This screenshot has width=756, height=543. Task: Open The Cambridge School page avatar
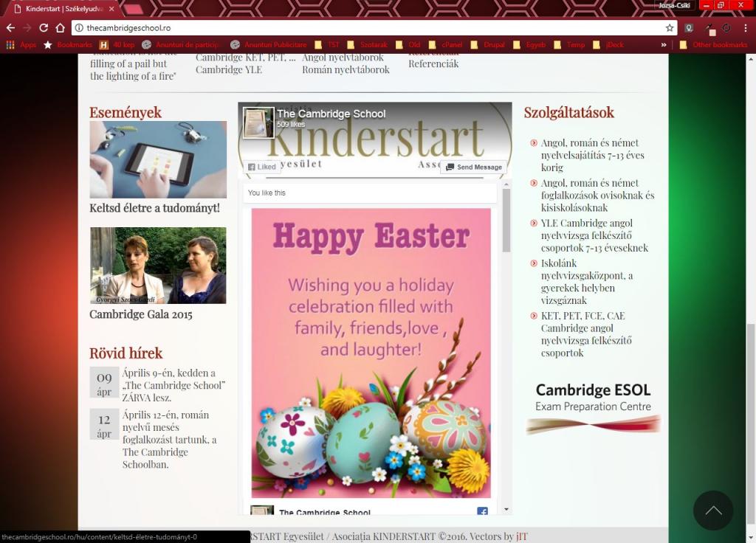[258, 122]
